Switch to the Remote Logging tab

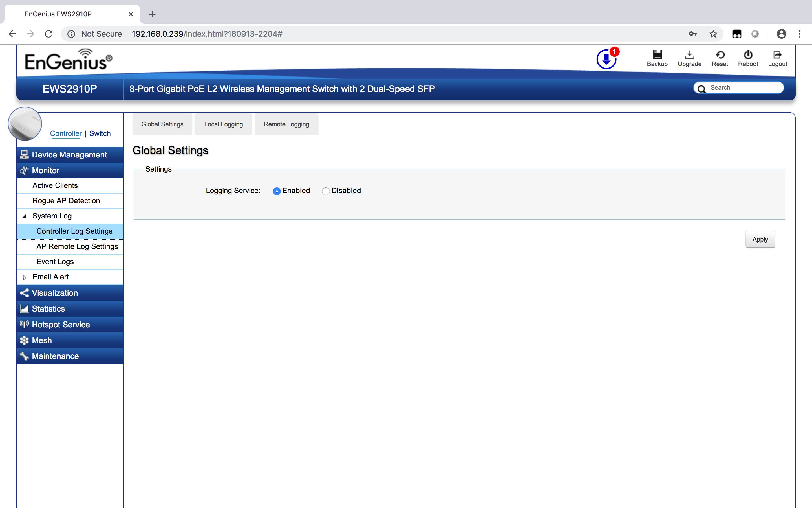[286, 124]
